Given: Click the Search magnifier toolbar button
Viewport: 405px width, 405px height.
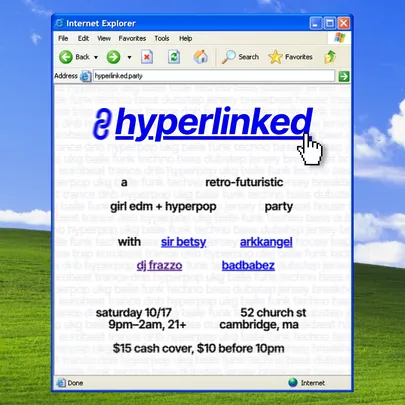Looking at the screenshot, I should click(240, 57).
